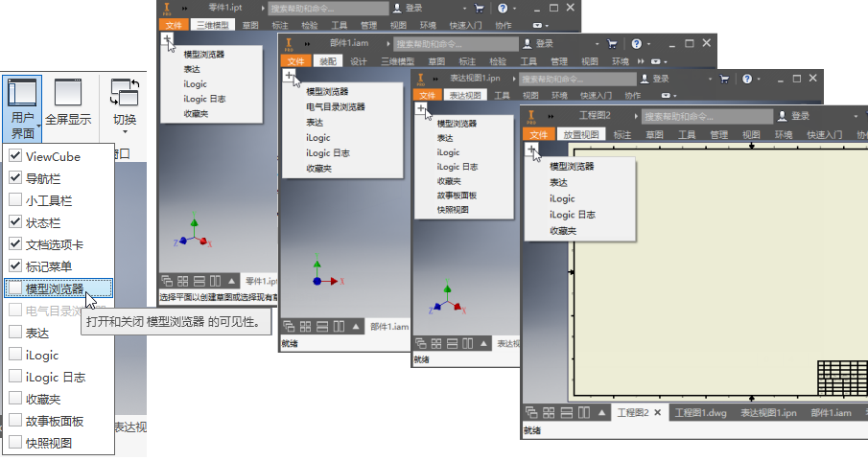Click the shopping cart icon in 部件1.iam window
The height and width of the screenshot is (461, 868).
[x=612, y=43]
